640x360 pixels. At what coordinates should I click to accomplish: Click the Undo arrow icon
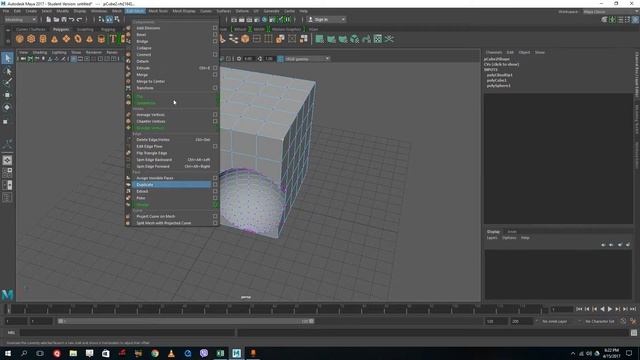coord(71,20)
